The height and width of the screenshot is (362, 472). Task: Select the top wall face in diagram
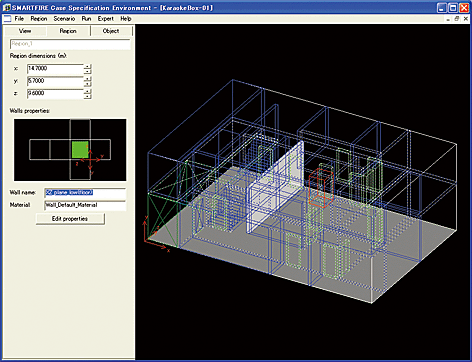point(80,130)
